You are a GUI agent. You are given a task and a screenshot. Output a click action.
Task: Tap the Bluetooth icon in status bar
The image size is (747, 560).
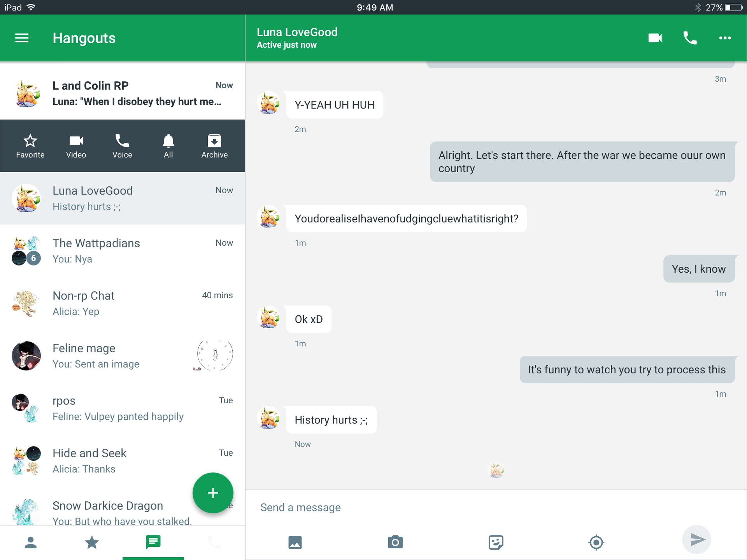click(x=698, y=7)
